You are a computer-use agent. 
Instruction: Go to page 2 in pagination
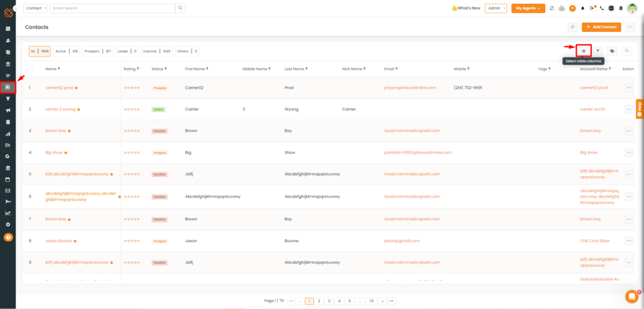319,301
